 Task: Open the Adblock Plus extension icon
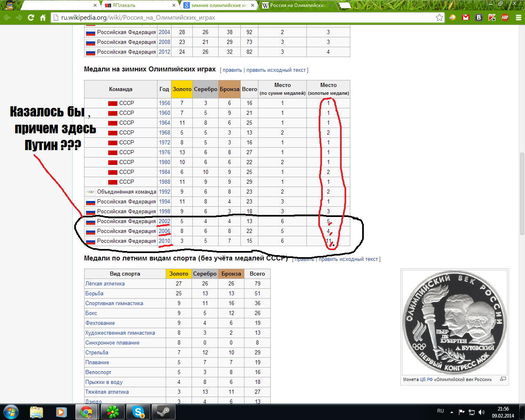(x=505, y=18)
